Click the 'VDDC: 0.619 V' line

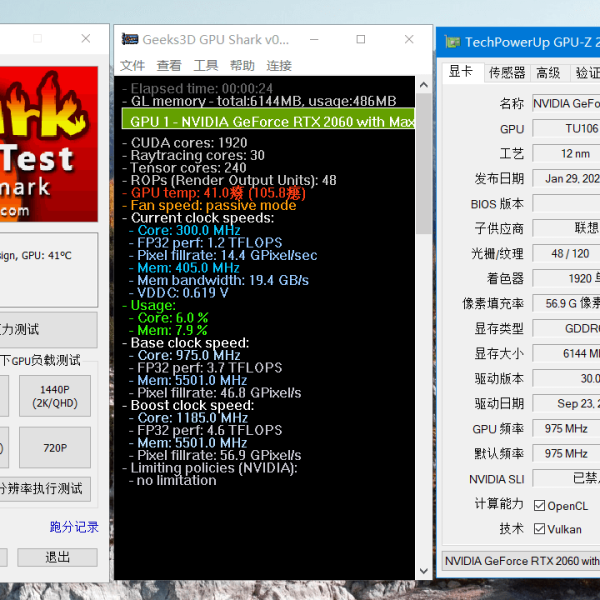tap(179, 293)
